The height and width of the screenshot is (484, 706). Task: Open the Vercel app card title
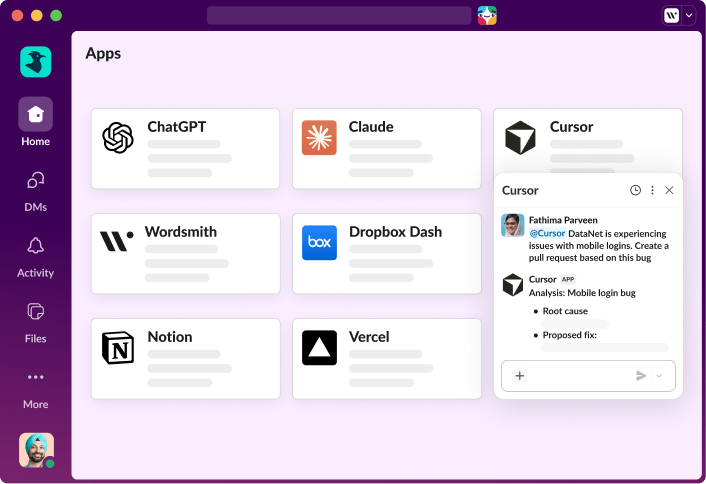[369, 337]
